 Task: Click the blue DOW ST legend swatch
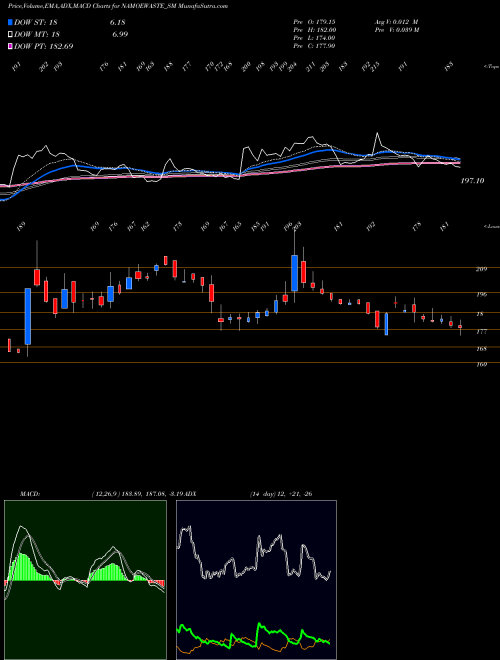pos(11,22)
